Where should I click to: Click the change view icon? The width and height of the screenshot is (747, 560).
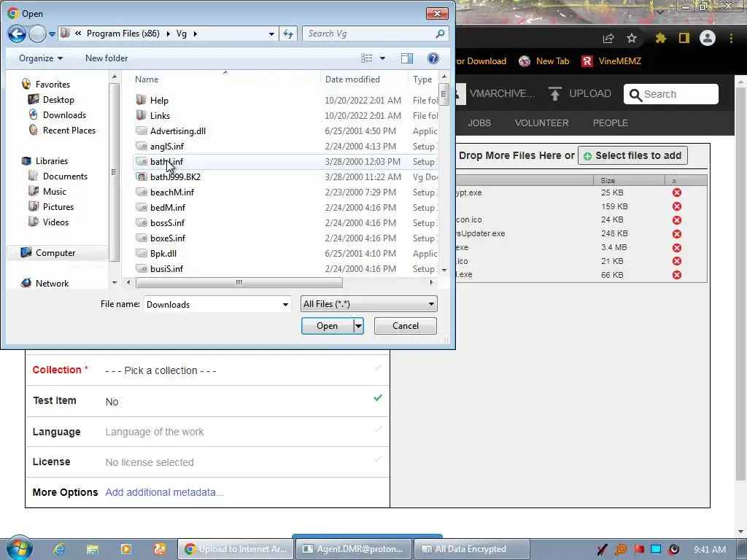coord(367,58)
